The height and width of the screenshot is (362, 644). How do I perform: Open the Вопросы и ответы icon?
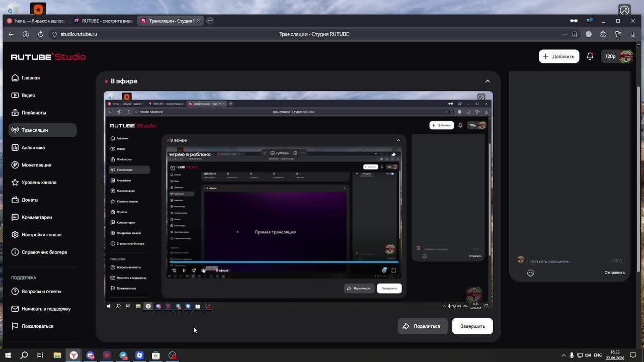coord(15,292)
